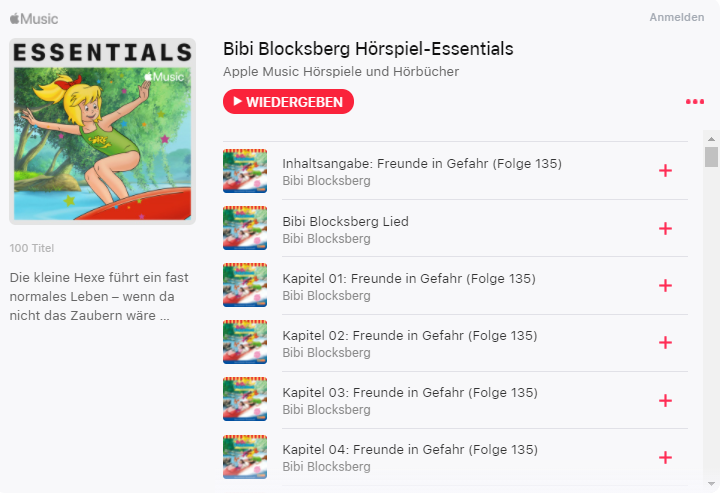Select Kapitel 03: Freunde in Gefahr title
Image resolution: width=724 pixels, height=503 pixels.
pyautogui.click(x=409, y=392)
